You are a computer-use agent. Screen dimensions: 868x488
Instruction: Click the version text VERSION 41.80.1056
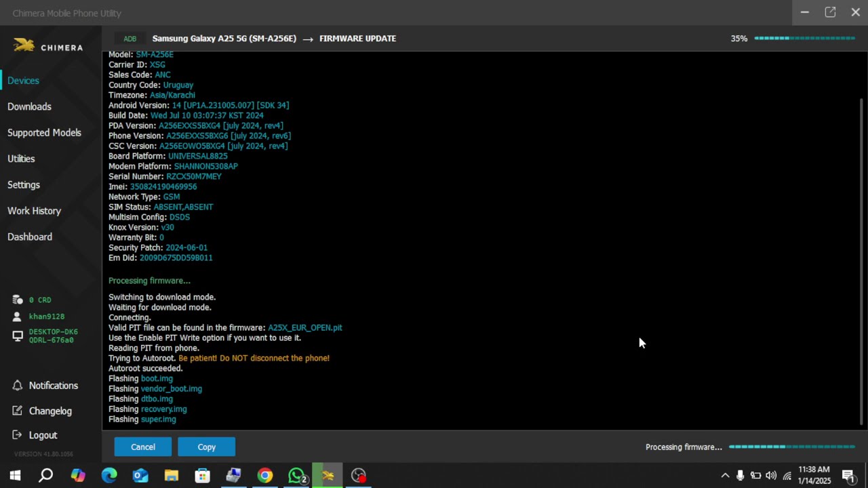(44, 454)
